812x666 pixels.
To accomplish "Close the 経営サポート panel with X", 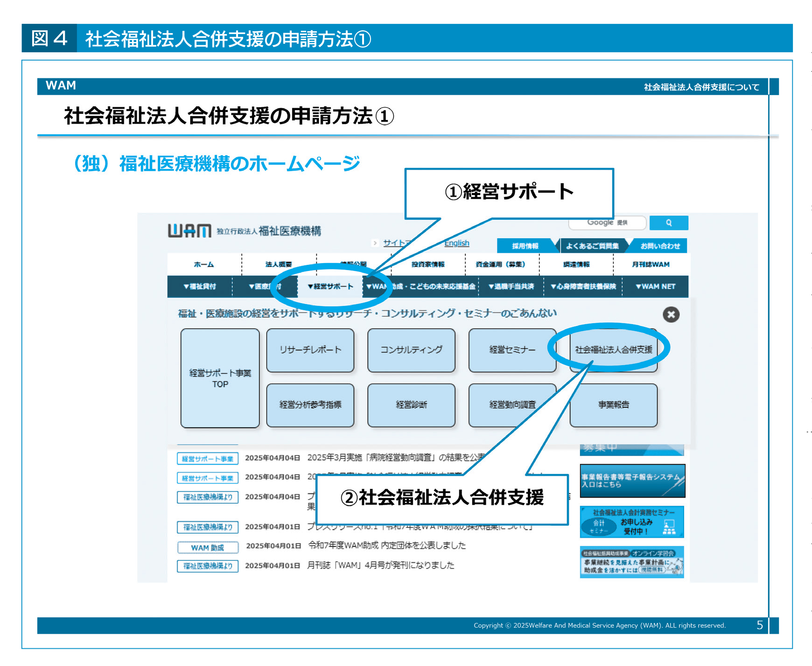I will pyautogui.click(x=671, y=314).
